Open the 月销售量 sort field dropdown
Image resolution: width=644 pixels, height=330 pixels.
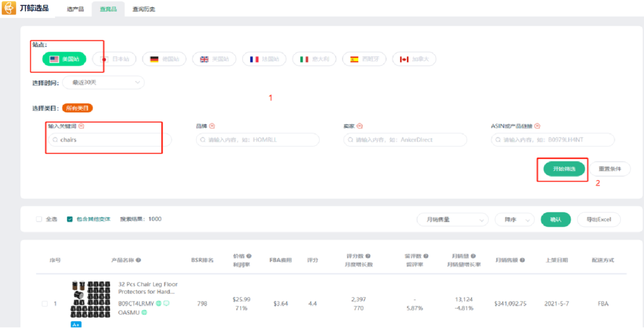[x=452, y=220]
